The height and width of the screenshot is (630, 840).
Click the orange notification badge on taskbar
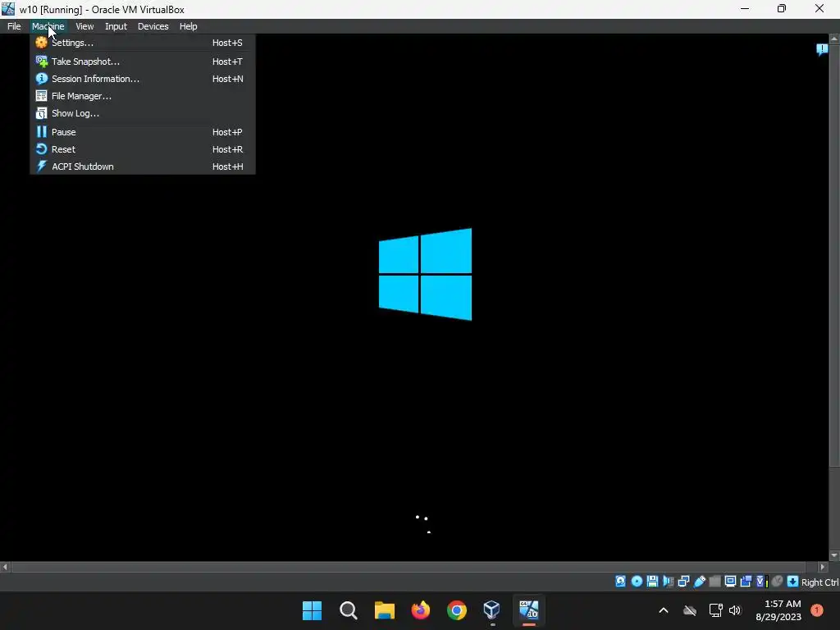[817, 609]
